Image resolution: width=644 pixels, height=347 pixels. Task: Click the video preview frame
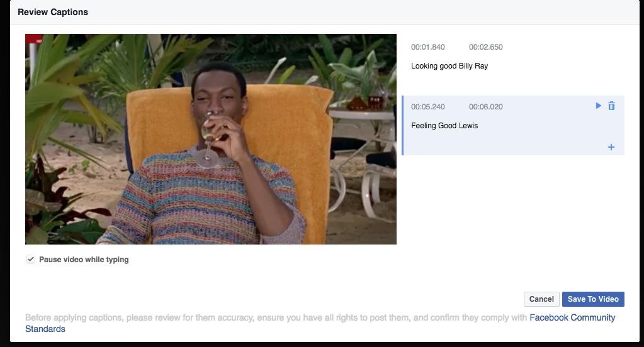pos(211,139)
